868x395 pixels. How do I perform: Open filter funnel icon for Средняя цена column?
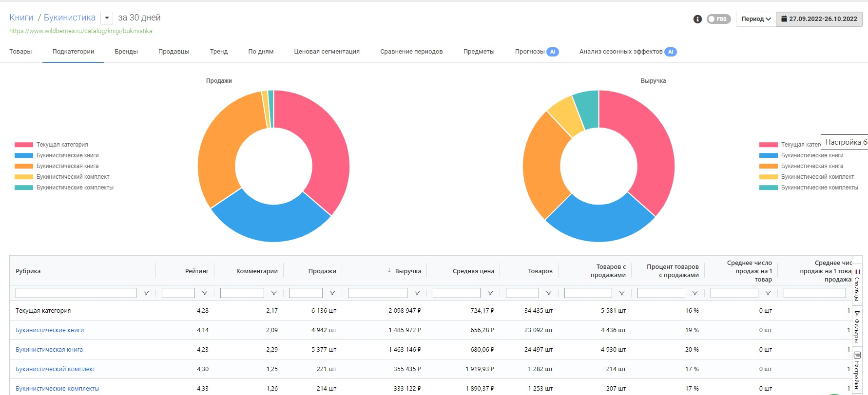(490, 293)
